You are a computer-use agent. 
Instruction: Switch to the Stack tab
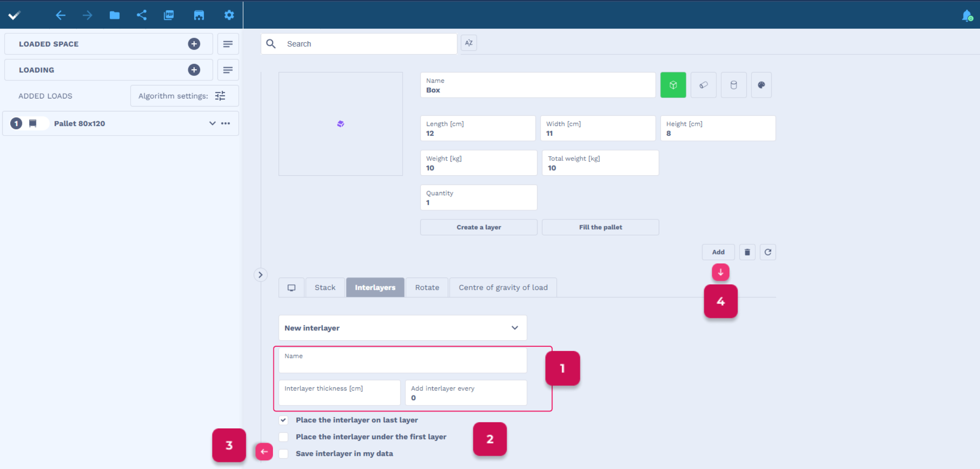tap(325, 288)
